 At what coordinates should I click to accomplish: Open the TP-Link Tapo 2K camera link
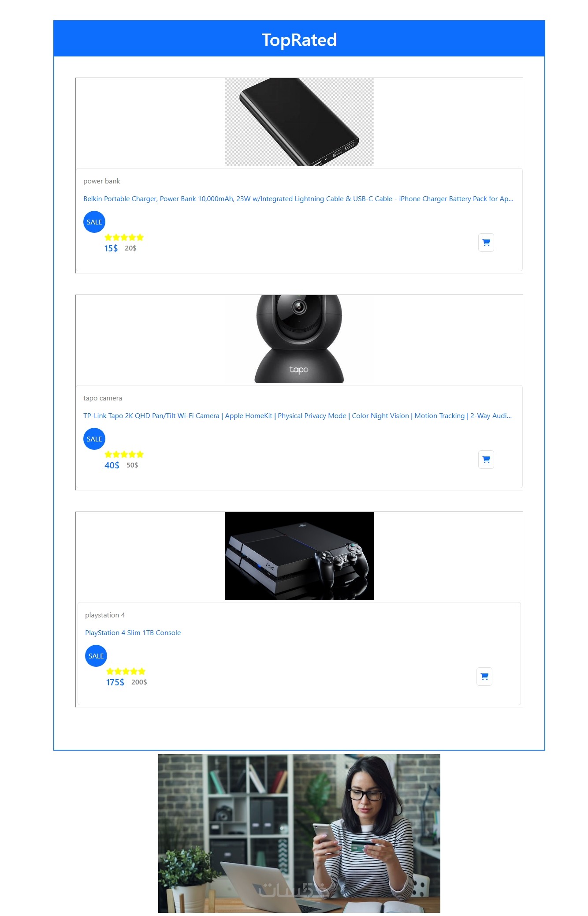(x=298, y=416)
